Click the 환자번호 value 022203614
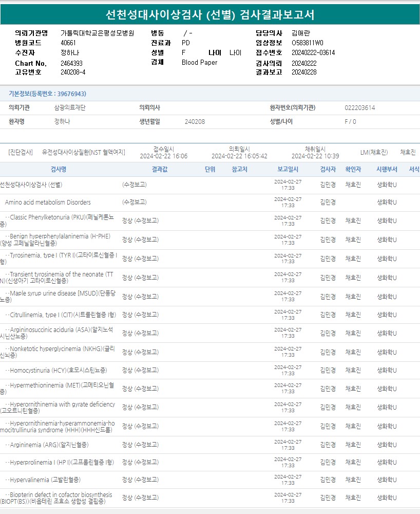The image size is (420, 514). 359,108
